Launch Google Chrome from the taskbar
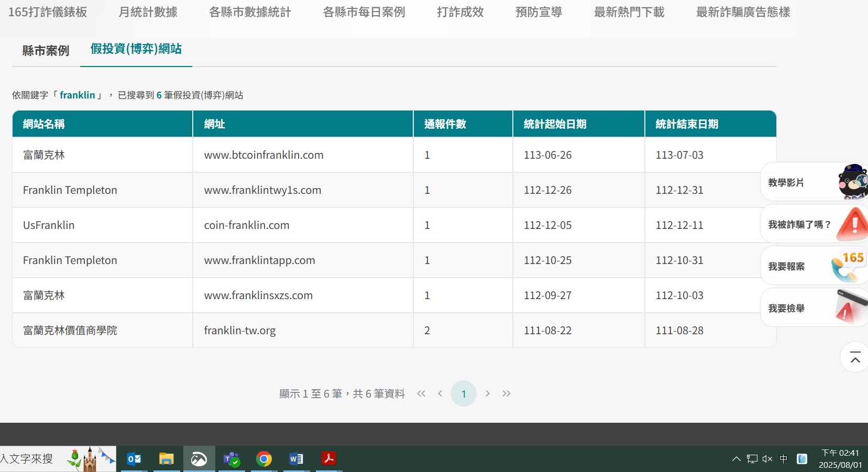Viewport: 868px width, 472px height. point(264,459)
